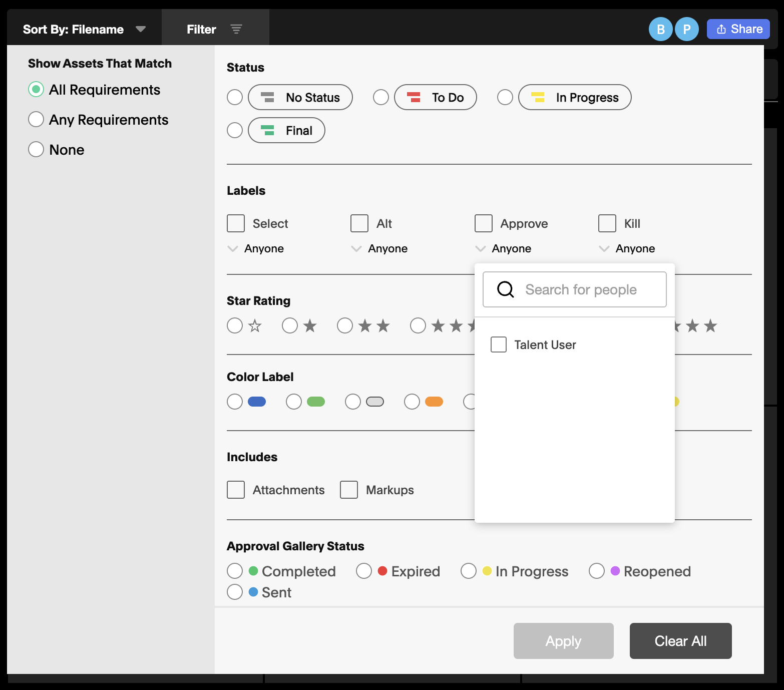Open the B user avatar
This screenshot has height=690, width=784.
pos(661,29)
